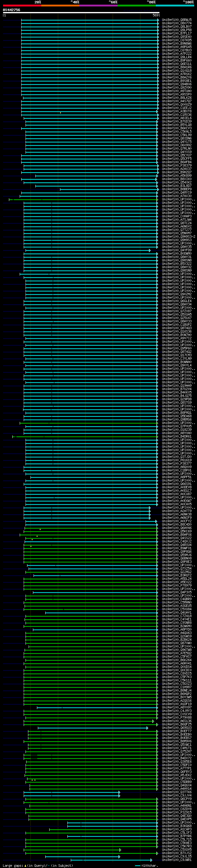Open hit UniRef100_Q9LLR4
The image size is (197, 868).
176,57
